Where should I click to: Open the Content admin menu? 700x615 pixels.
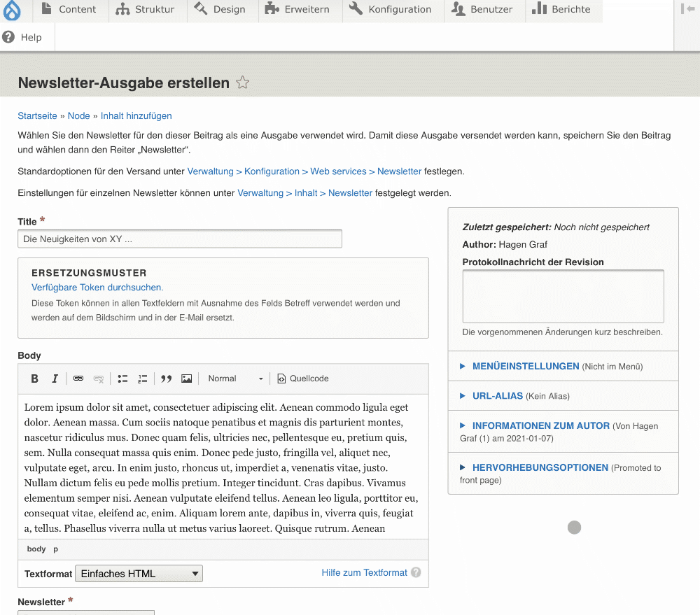click(69, 9)
